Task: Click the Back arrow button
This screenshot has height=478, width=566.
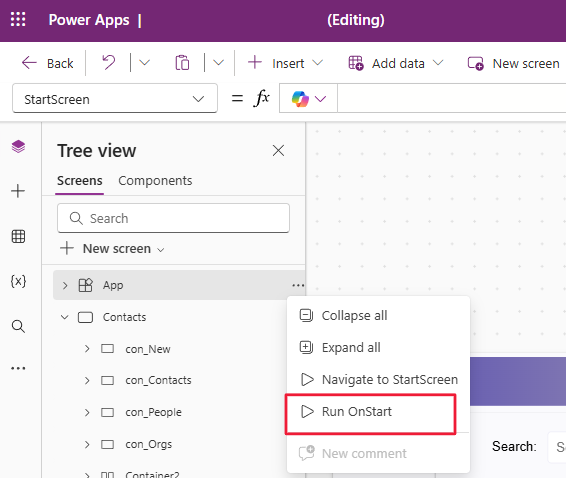Action: coord(47,63)
